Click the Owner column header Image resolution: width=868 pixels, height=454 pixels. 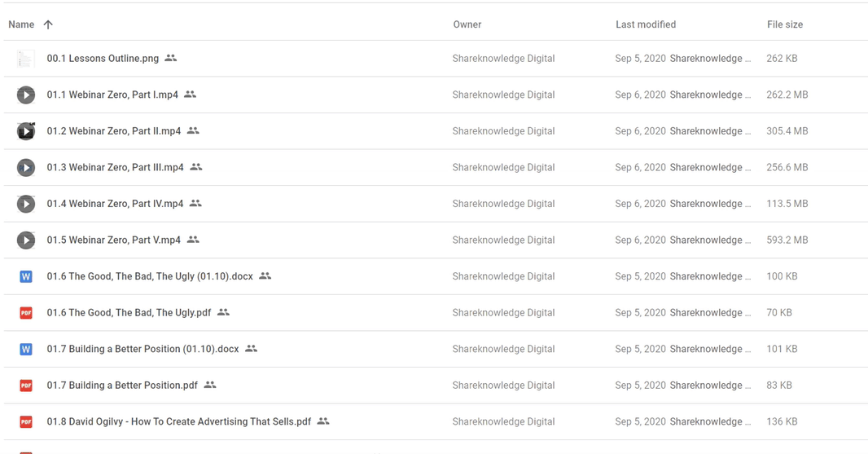(x=467, y=24)
